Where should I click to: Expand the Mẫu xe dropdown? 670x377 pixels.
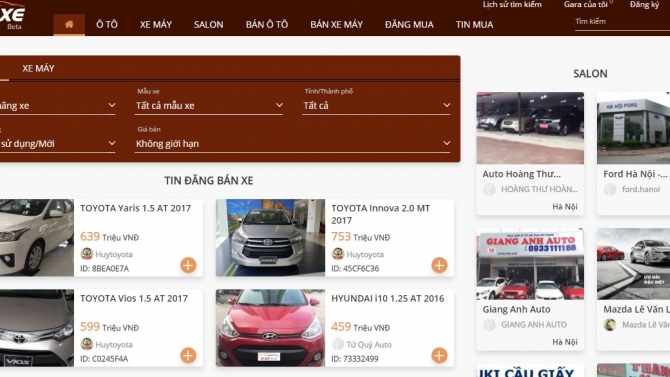209,106
